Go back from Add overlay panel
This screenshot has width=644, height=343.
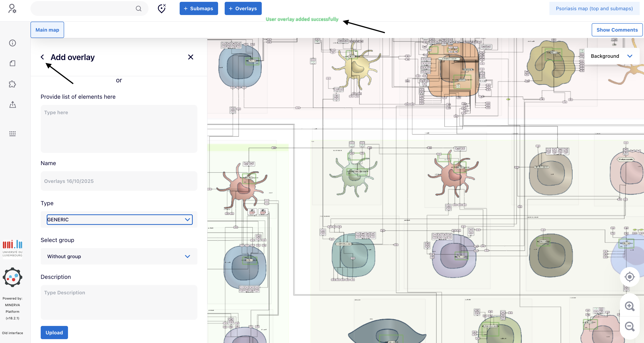tap(43, 57)
